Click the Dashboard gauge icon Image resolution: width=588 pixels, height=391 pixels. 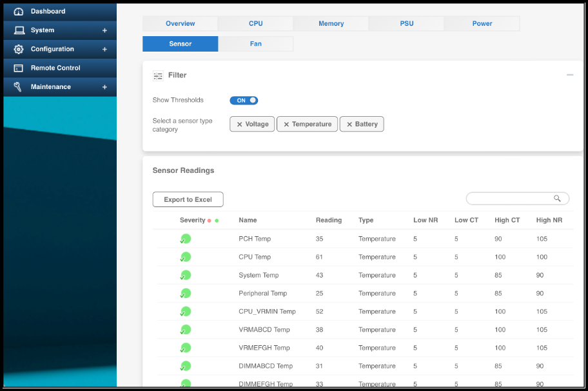pos(18,12)
